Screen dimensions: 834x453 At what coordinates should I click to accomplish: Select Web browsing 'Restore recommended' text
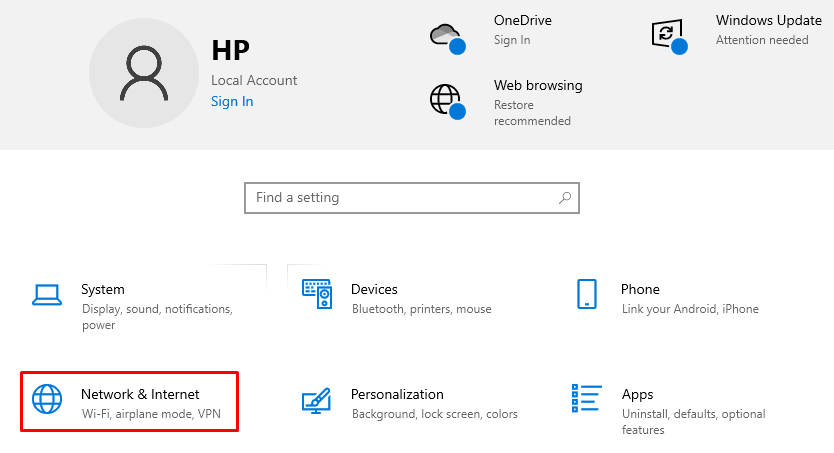click(532, 113)
